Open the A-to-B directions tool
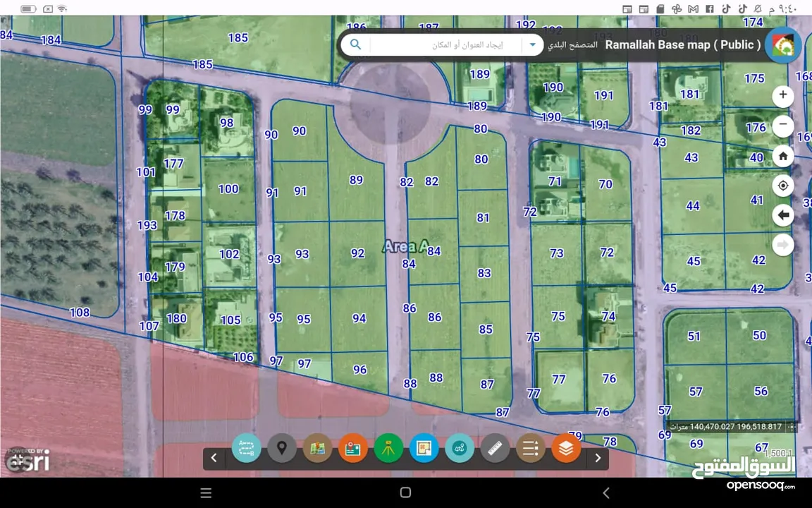The width and height of the screenshot is (812, 508). pos(246,448)
